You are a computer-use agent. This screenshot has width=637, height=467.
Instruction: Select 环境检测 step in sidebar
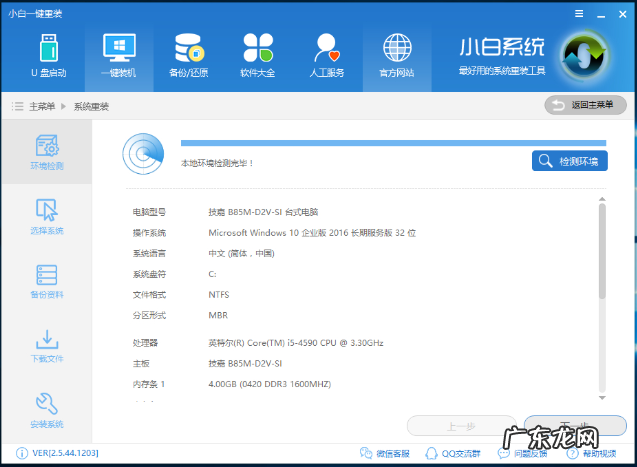pos(47,152)
